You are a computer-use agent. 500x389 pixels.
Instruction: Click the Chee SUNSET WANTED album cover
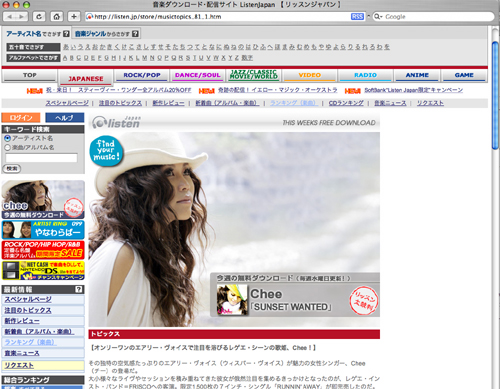pos(232,300)
